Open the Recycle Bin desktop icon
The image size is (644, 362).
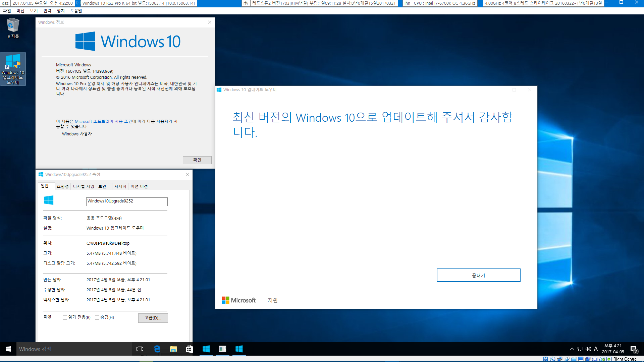pos(13,28)
